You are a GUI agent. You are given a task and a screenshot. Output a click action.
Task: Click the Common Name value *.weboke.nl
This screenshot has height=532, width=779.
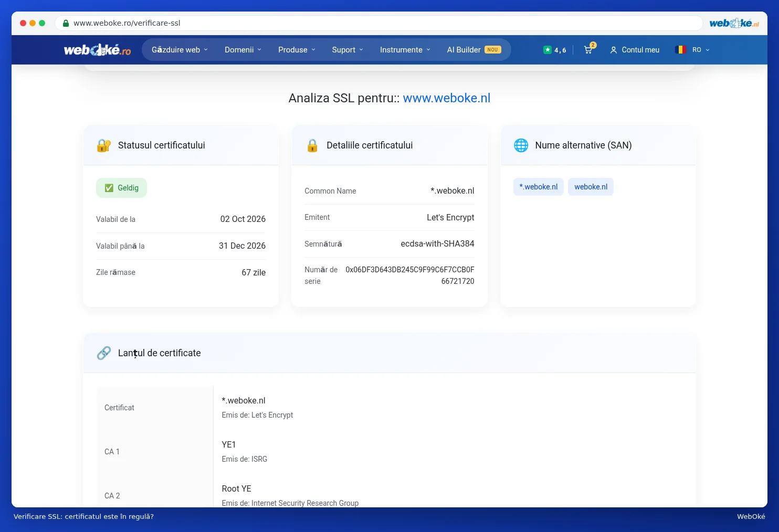[452, 191]
